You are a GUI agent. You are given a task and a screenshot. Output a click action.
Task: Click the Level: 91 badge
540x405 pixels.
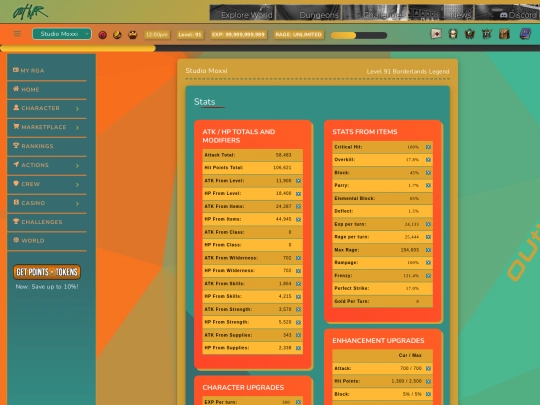(x=190, y=35)
